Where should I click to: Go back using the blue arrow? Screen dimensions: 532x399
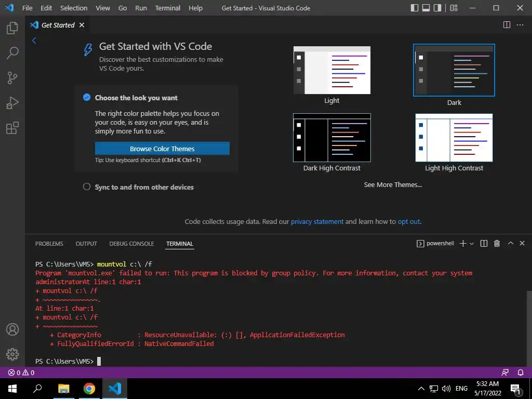[x=34, y=41]
